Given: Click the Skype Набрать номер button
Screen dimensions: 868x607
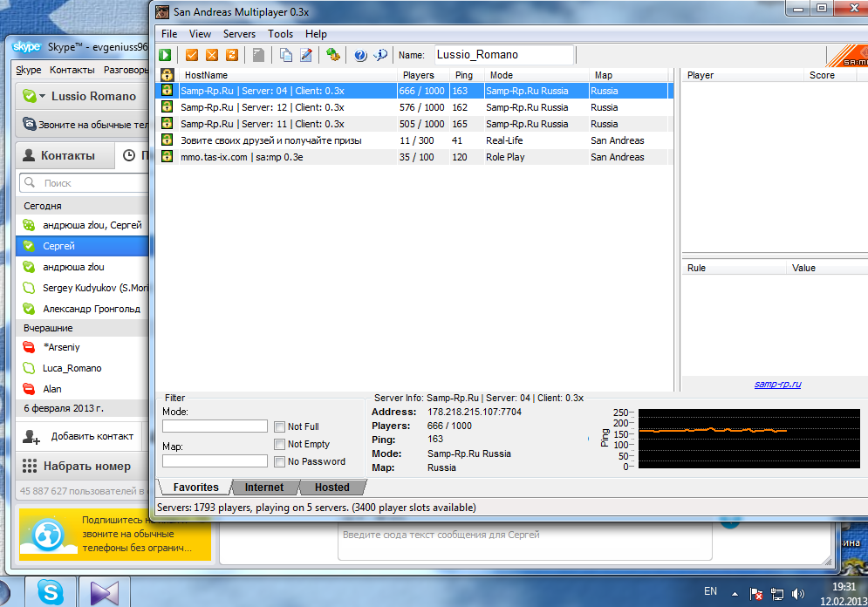Looking at the screenshot, I should [x=82, y=466].
